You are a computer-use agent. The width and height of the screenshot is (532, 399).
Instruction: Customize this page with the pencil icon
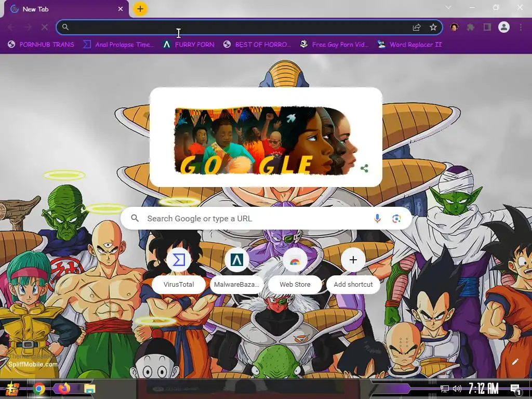point(515,362)
